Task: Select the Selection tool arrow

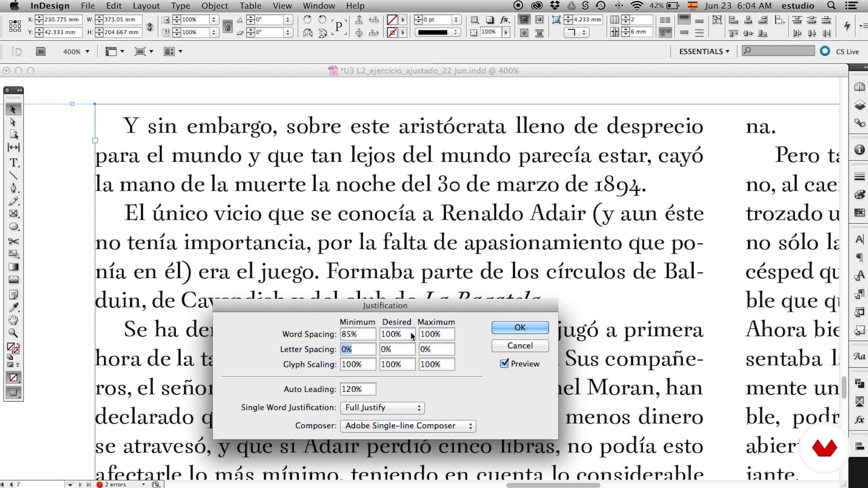Action: (x=13, y=109)
